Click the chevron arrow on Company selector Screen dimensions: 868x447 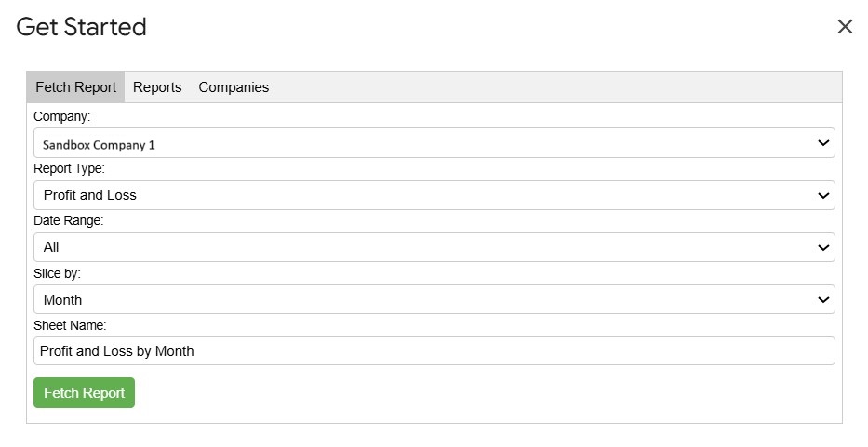(x=823, y=143)
